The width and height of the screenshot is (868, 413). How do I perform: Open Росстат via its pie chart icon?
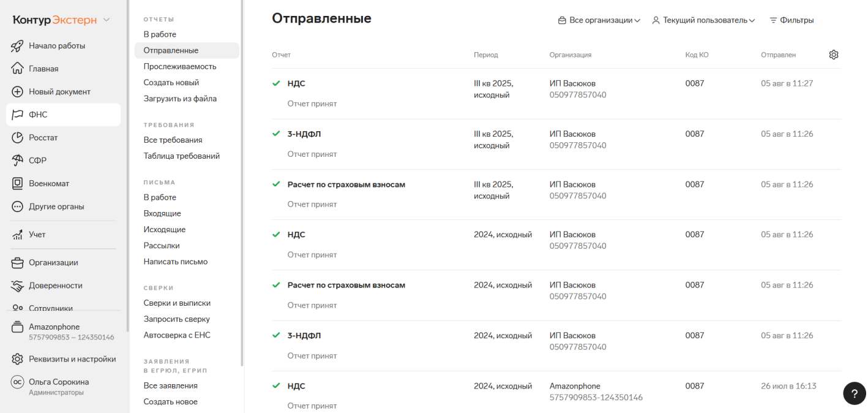pos(18,138)
